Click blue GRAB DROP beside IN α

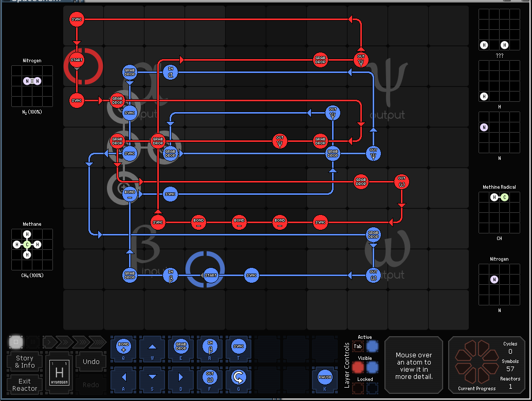pos(130,72)
